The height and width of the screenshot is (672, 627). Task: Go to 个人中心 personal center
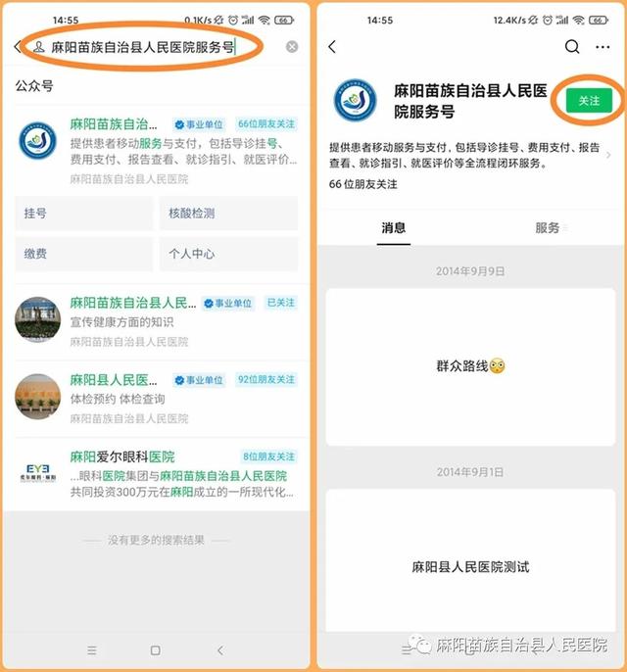tap(228, 254)
